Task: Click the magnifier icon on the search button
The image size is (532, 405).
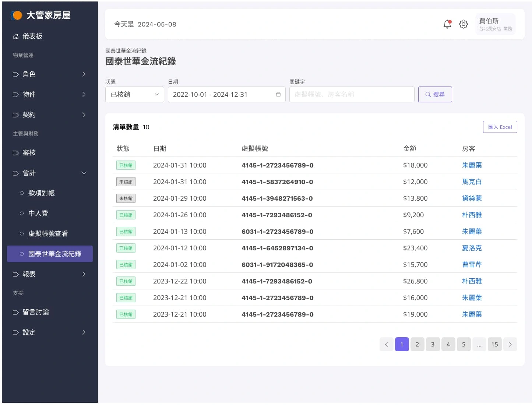Action: [x=428, y=94]
